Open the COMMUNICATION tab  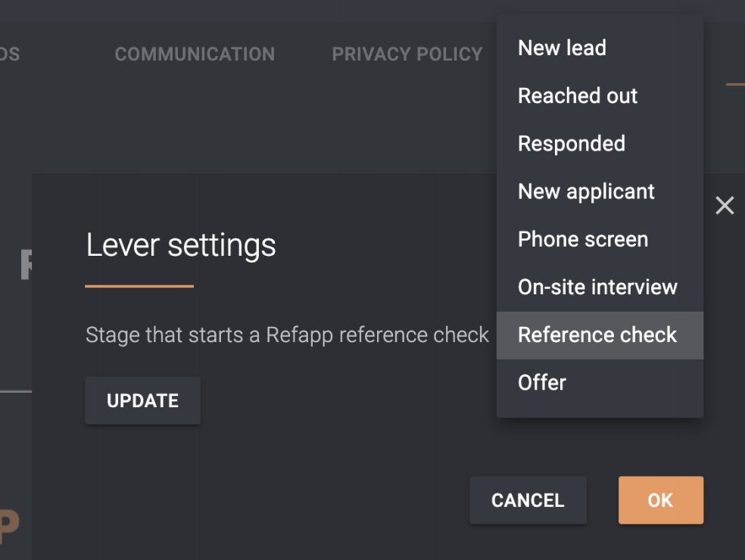pyautogui.click(x=195, y=54)
